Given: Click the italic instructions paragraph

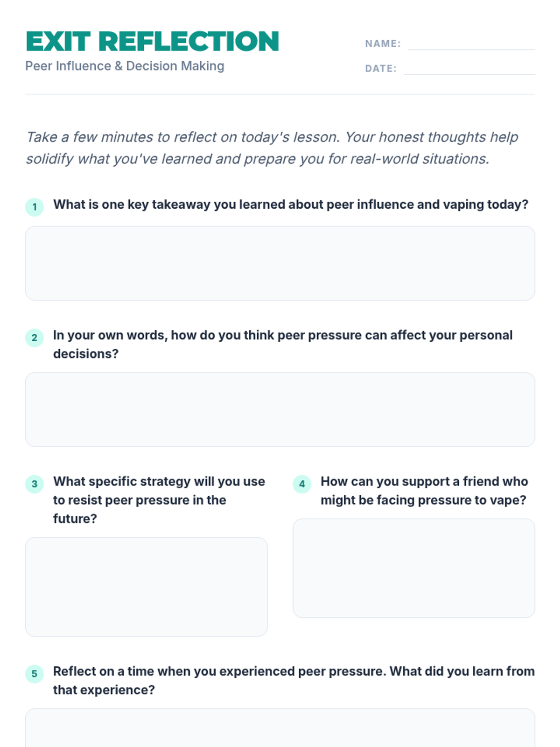Looking at the screenshot, I should (272, 148).
